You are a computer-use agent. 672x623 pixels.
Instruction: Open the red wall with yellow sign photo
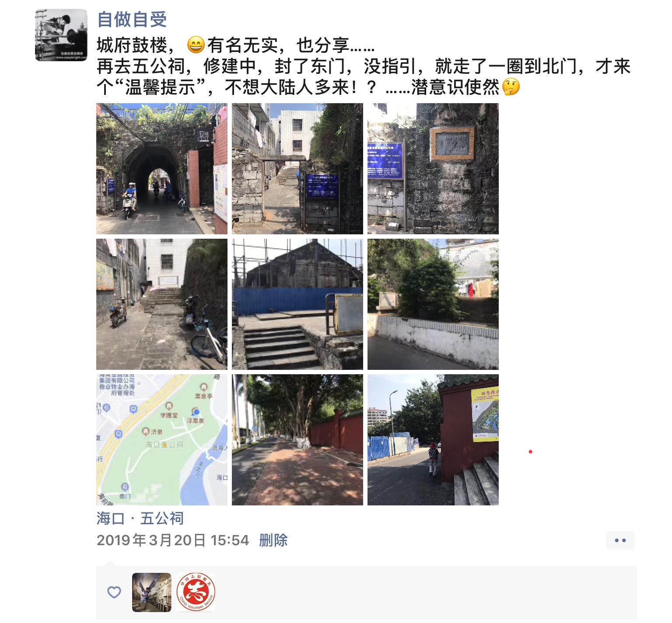tap(433, 440)
